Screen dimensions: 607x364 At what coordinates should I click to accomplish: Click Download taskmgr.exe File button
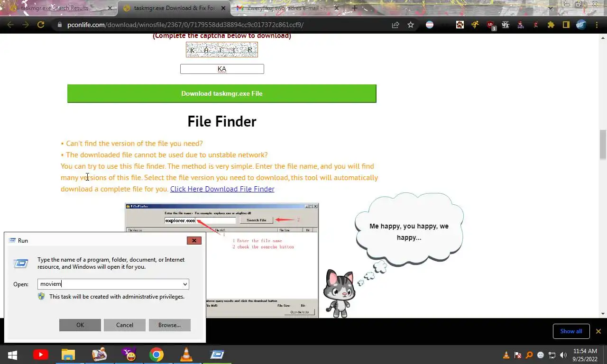click(222, 93)
